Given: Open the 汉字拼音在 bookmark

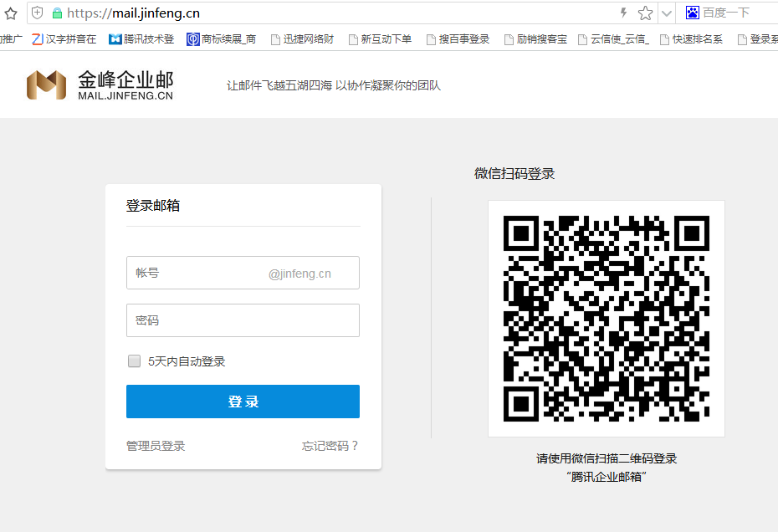Looking at the screenshot, I should coord(64,39).
